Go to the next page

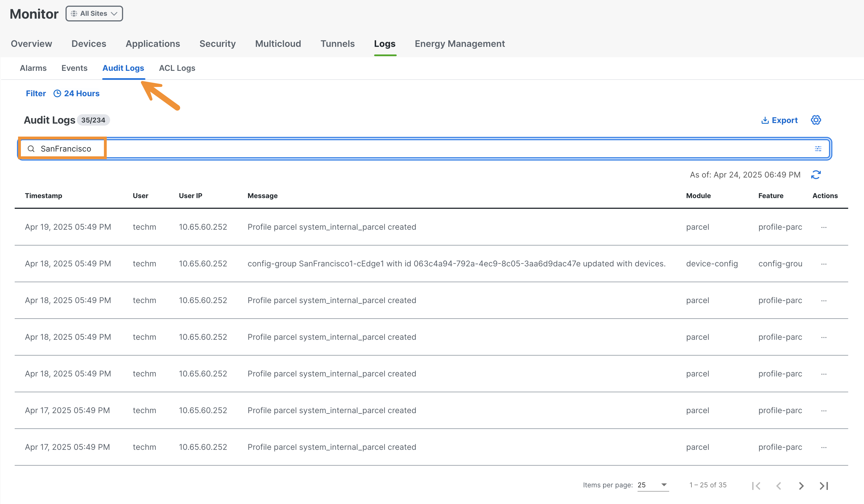(x=801, y=485)
